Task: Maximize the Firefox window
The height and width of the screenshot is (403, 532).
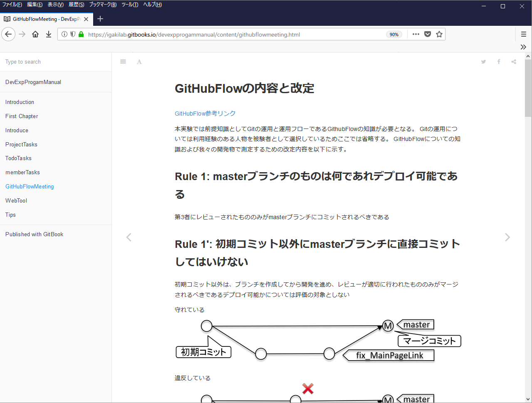Action: point(503,6)
